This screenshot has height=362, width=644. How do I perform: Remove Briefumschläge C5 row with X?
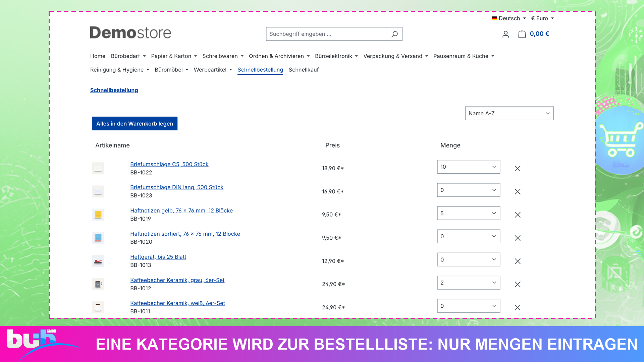tap(518, 168)
